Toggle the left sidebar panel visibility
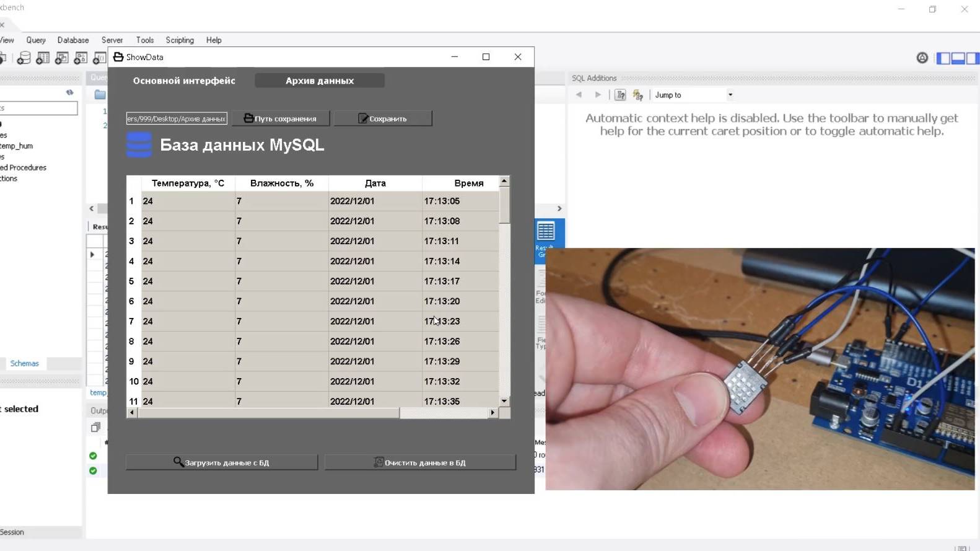980x551 pixels. (x=943, y=58)
